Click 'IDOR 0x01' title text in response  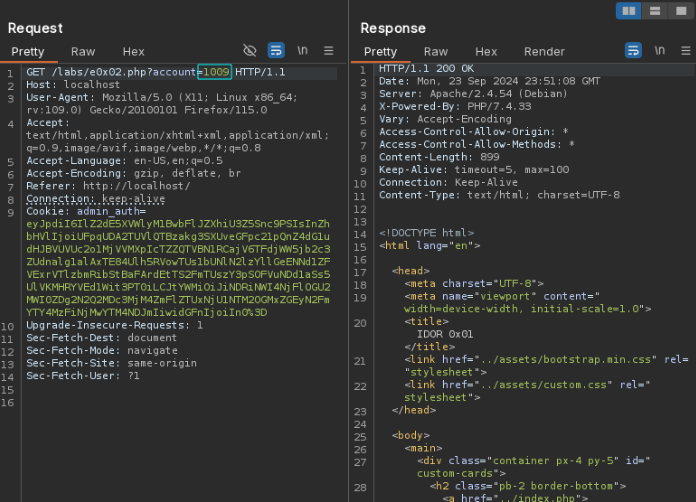(445, 334)
